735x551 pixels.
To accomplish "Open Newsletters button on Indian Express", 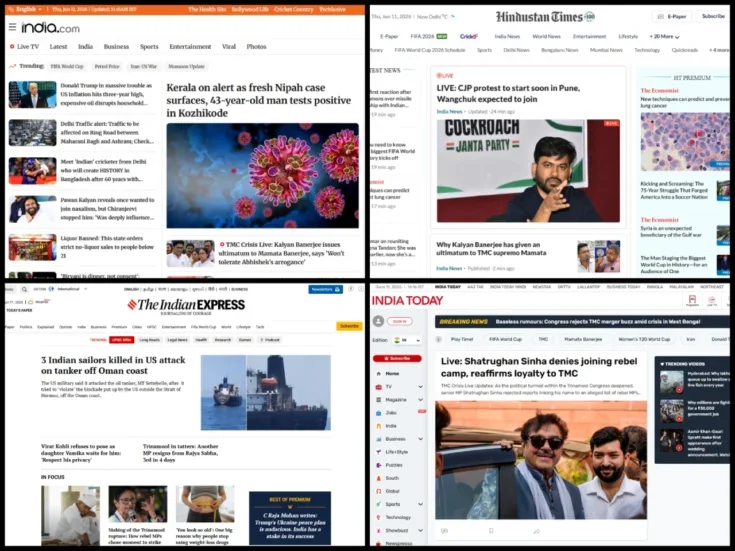I will click(x=325, y=289).
